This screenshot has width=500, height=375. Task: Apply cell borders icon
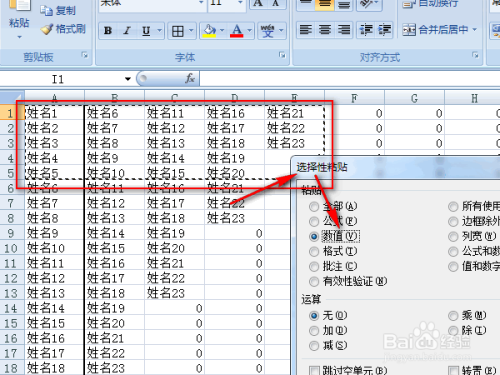pos(178,31)
